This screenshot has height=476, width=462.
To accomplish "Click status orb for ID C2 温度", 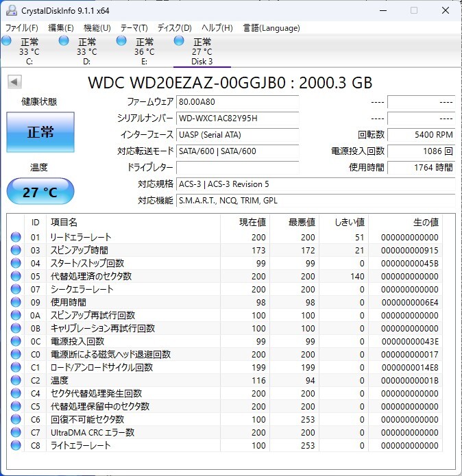I will coord(16,380).
